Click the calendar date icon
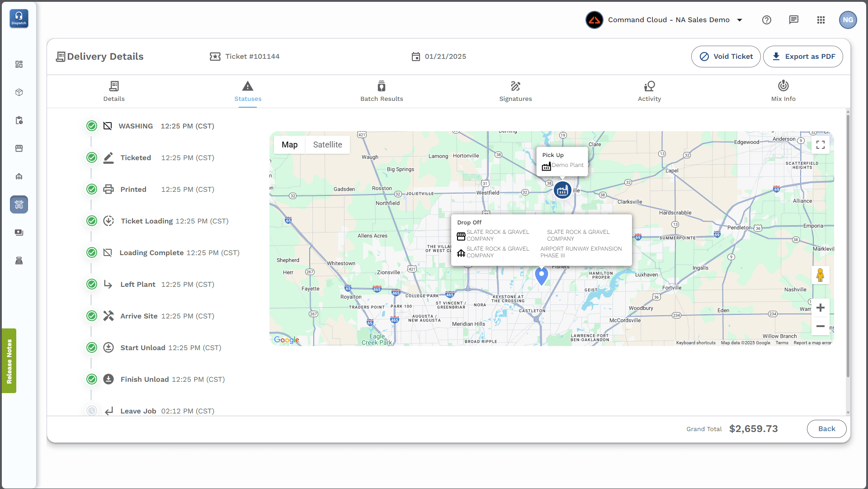This screenshot has width=868, height=489. 416,57
